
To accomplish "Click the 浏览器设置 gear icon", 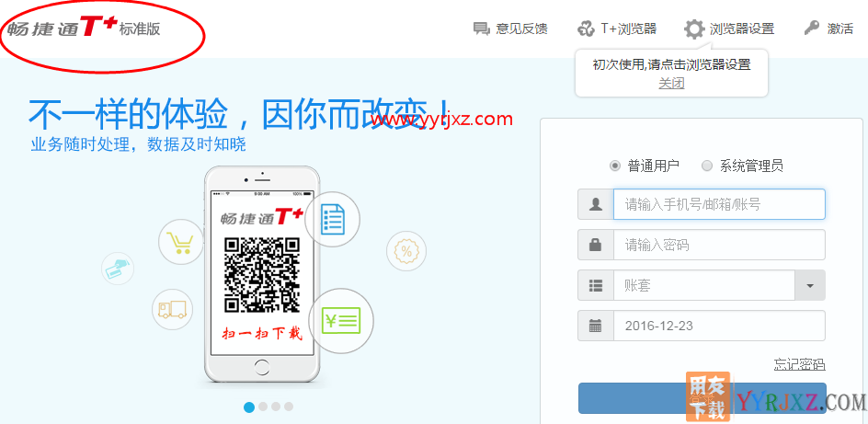I will (x=694, y=29).
